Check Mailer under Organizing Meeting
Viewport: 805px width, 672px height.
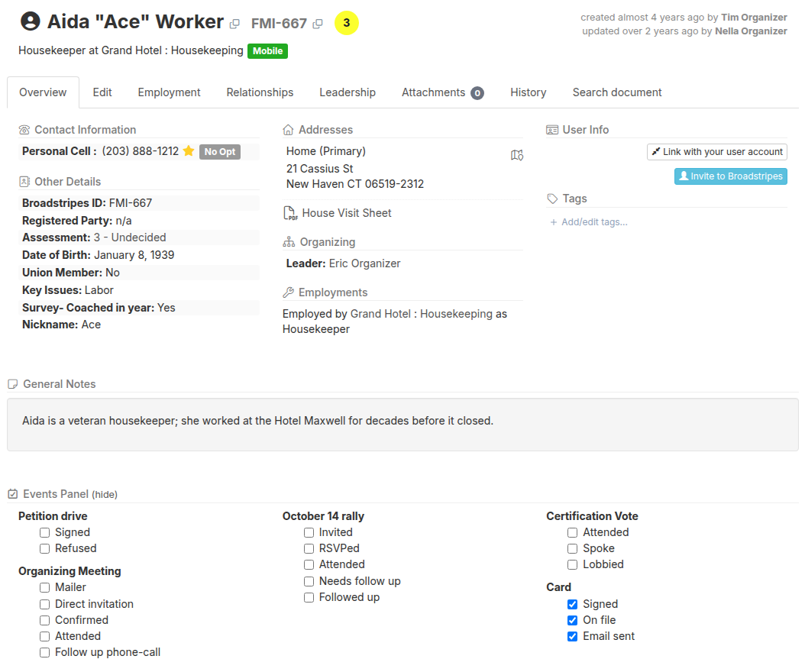[x=45, y=588]
